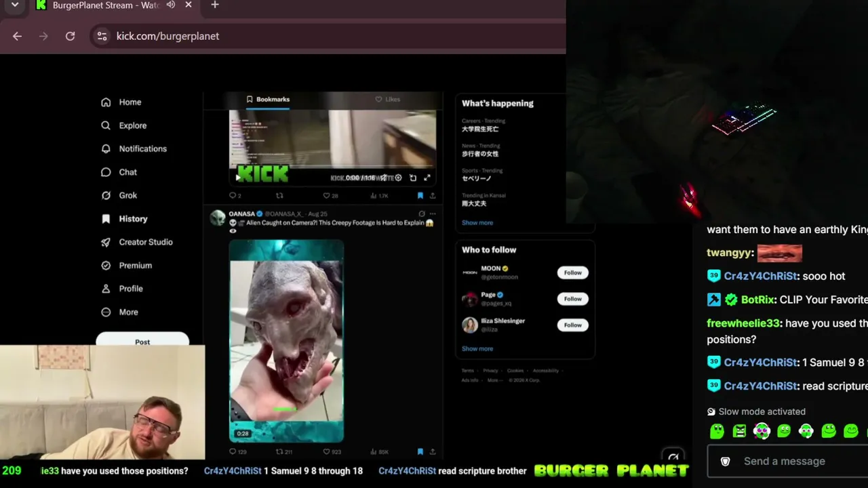Show more under Who to follow

(x=477, y=349)
